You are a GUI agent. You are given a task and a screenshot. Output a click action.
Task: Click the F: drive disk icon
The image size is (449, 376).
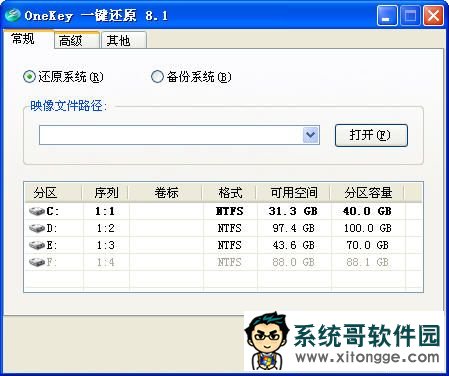37,262
